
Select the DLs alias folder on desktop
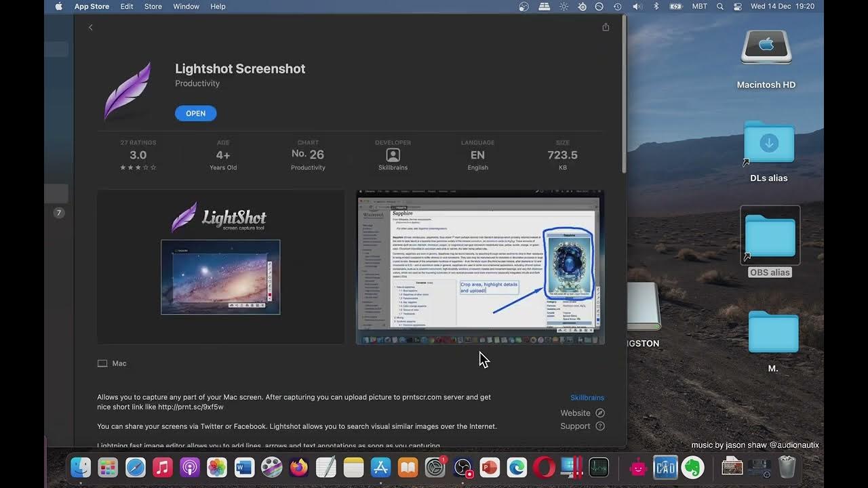tap(769, 150)
